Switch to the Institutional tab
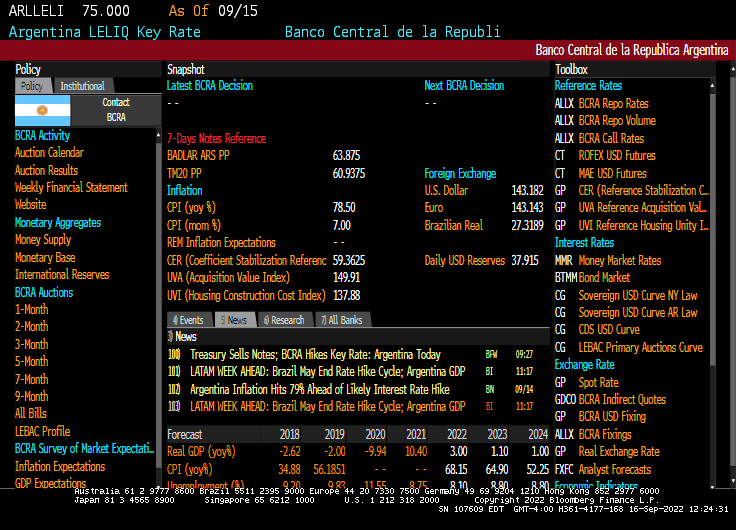Viewport: 736px width, 530px height. coord(81,86)
